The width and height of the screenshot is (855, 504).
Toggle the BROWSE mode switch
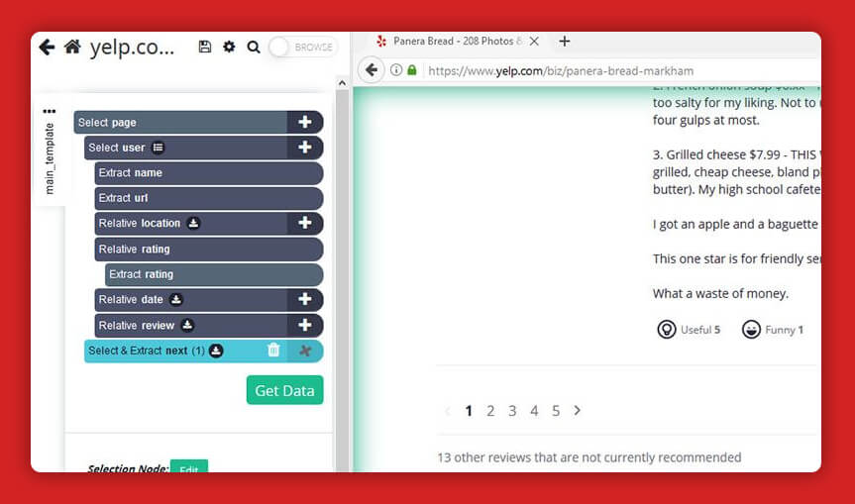pos(303,48)
